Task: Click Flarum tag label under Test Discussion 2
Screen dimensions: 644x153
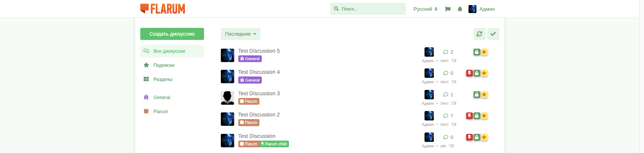Action: (x=249, y=122)
